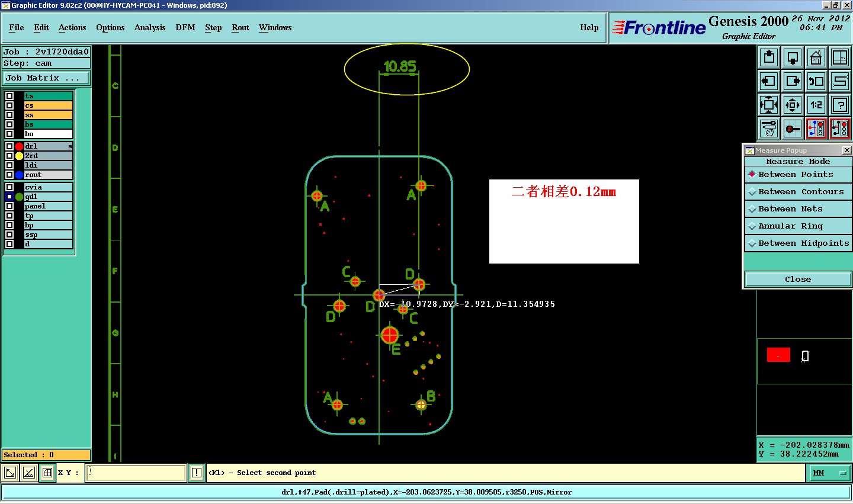The width and height of the screenshot is (853, 504).
Task: Toggle the rout layer checkbox
Action: 9,175
